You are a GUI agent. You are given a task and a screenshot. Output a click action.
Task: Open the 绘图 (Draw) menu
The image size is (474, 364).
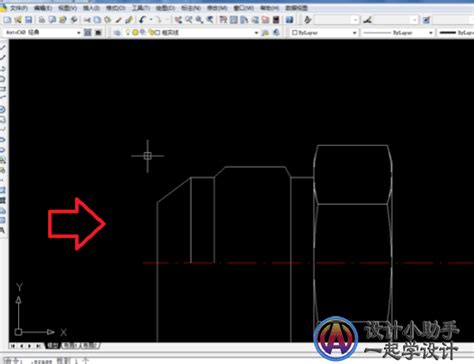click(165, 8)
